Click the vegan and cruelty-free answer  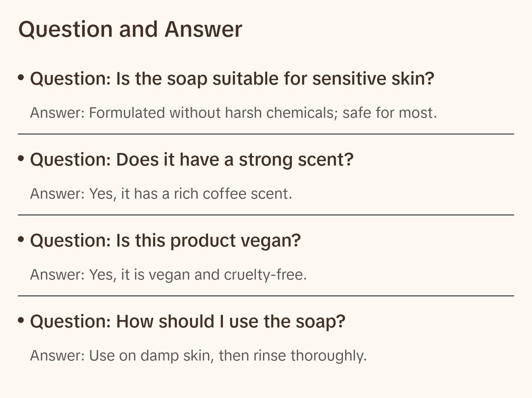[x=168, y=275]
